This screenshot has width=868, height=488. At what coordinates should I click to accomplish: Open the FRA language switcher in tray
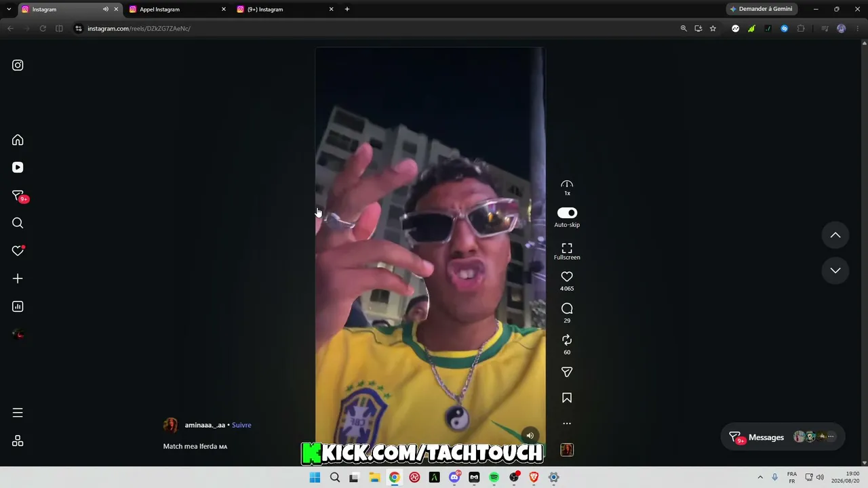coord(792,477)
